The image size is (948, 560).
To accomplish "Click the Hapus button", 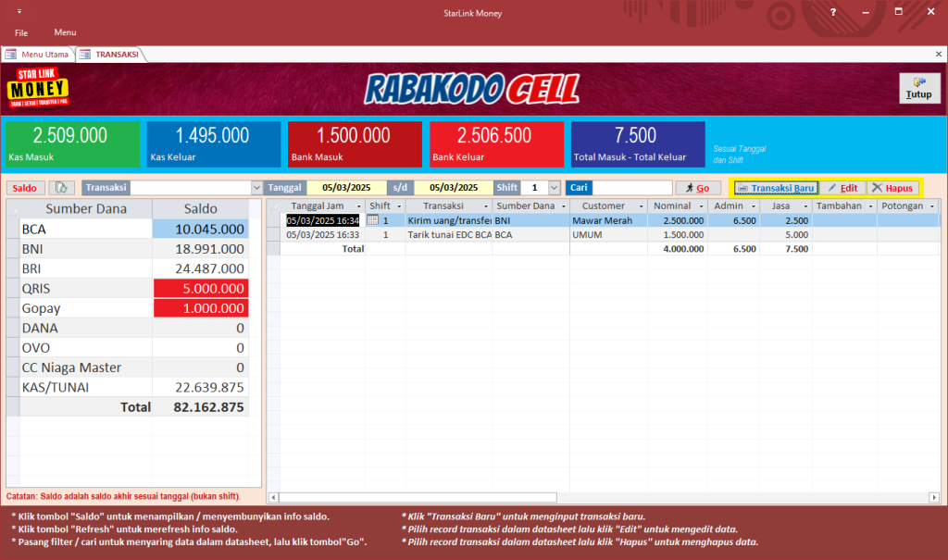I will (892, 188).
